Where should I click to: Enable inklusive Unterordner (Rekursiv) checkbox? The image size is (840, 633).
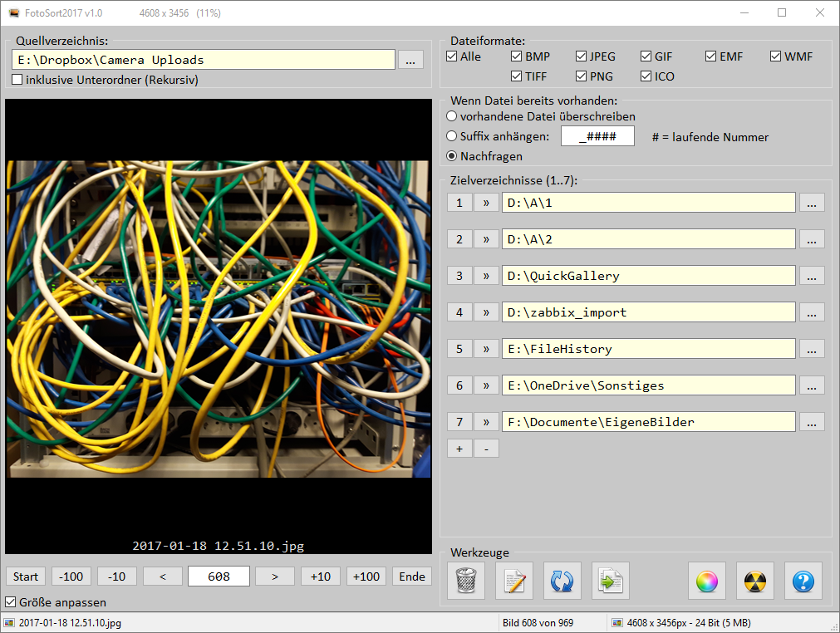tap(17, 80)
